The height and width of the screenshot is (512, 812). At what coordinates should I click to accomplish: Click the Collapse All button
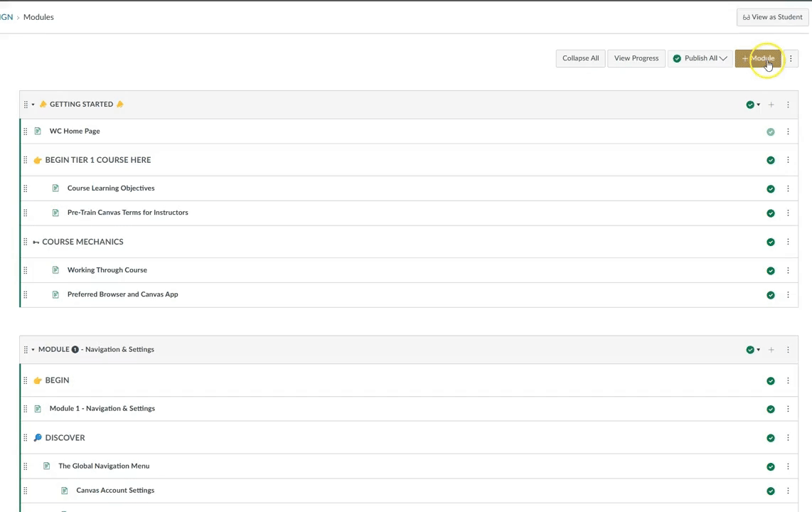click(x=580, y=58)
